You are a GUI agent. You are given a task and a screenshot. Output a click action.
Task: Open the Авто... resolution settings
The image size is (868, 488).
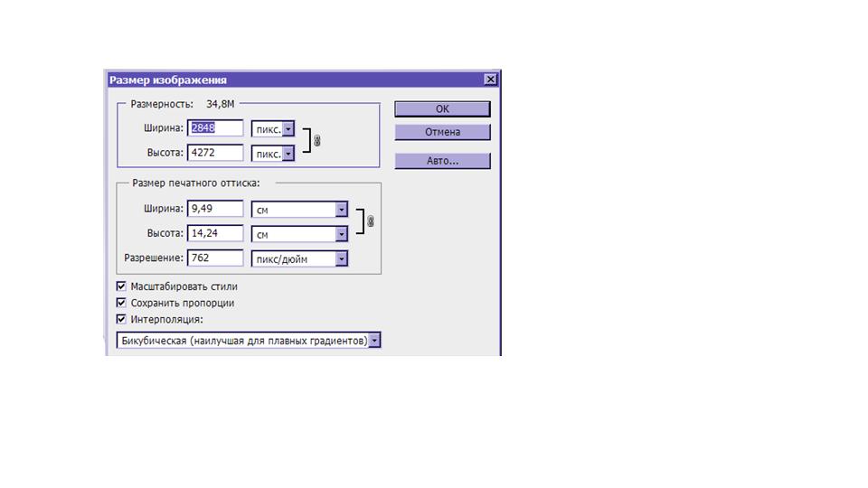tap(442, 161)
